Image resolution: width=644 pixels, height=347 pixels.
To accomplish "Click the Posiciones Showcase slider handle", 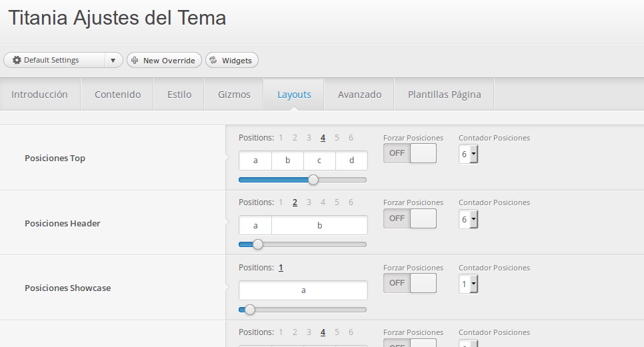I will tap(250, 310).
